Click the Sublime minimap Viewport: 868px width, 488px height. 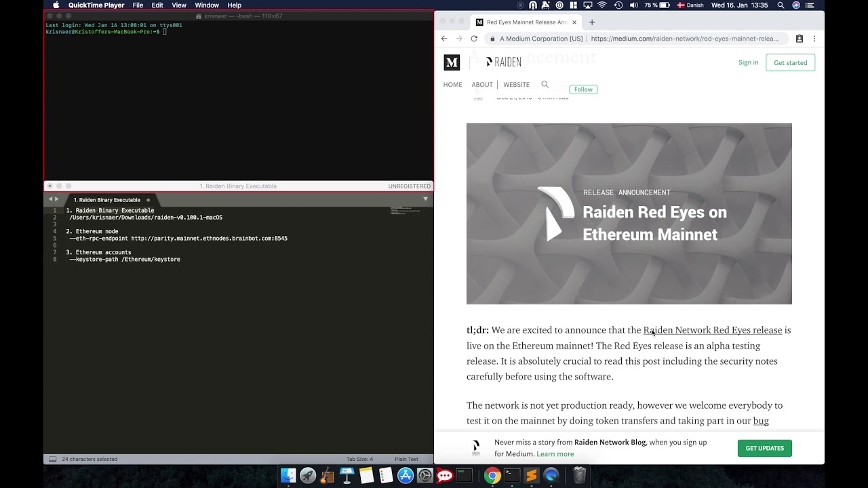[406, 211]
